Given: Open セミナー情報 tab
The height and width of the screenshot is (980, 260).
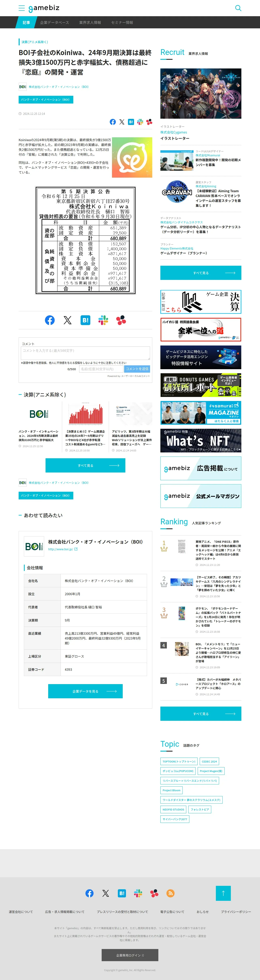Looking at the screenshot, I should click(x=122, y=22).
